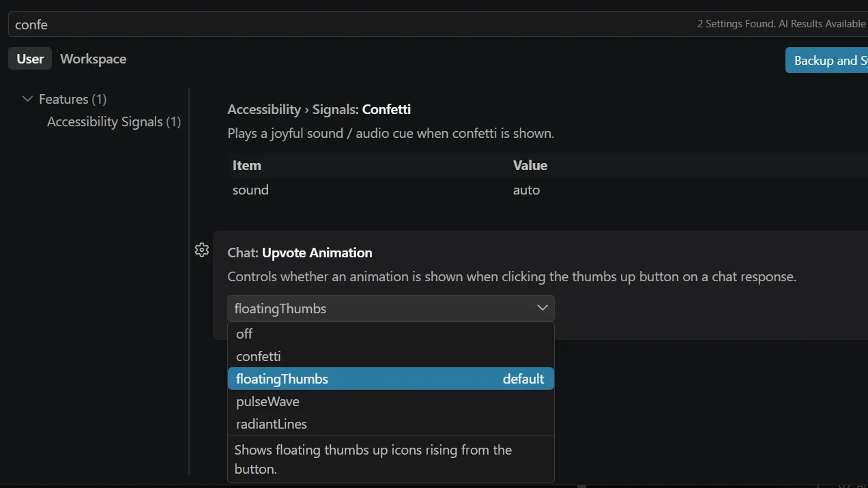Viewport: 868px width, 488px height.
Task: Select radiantLines from the list
Action: [x=390, y=424]
